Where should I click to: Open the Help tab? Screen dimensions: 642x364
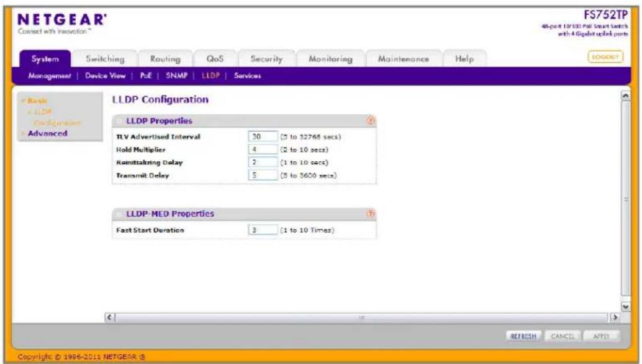[464, 59]
